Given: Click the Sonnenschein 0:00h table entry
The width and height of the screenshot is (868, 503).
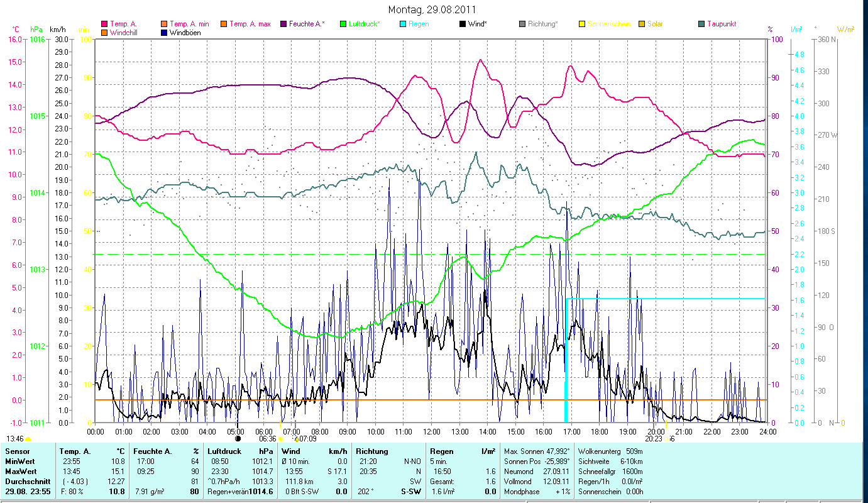Looking at the screenshot, I should coord(610,491).
